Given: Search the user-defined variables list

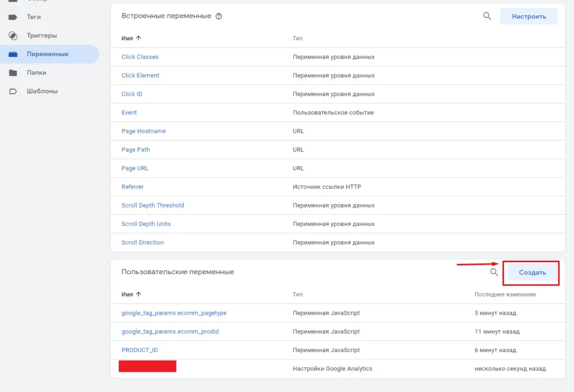Looking at the screenshot, I should tap(494, 272).
